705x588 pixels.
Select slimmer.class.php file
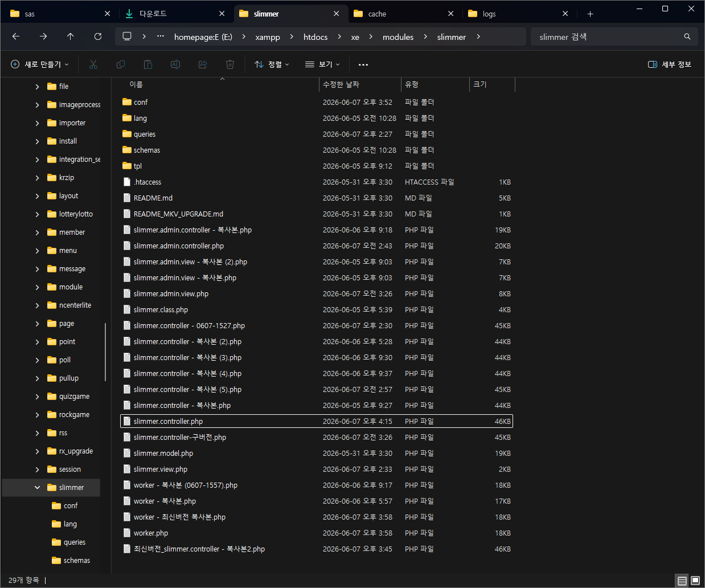(317, 309)
